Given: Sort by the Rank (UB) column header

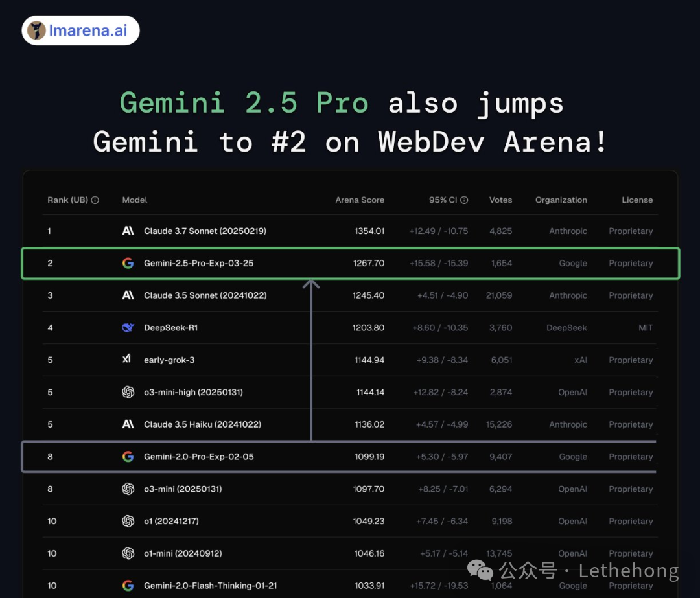Looking at the screenshot, I should click(68, 200).
